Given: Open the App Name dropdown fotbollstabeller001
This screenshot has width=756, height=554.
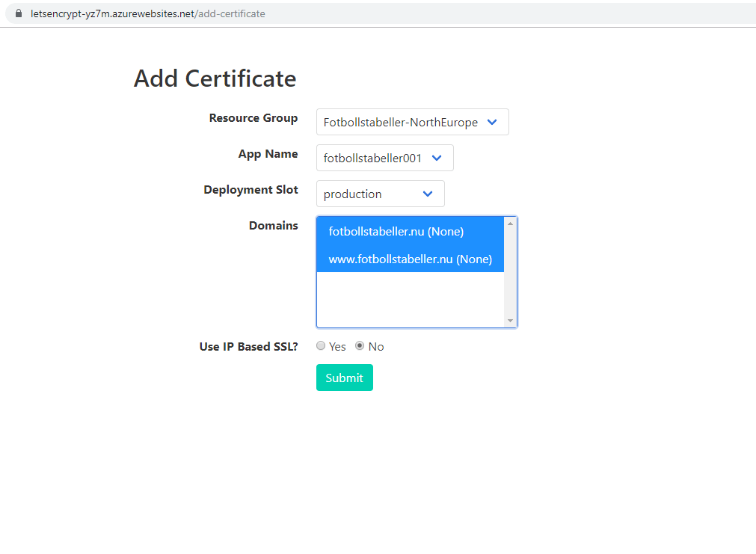Looking at the screenshot, I should [x=385, y=158].
